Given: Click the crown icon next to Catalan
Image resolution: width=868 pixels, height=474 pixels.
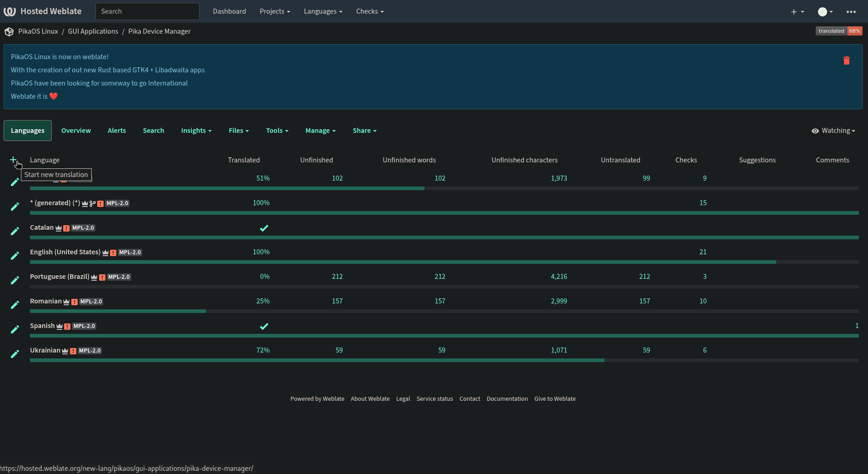Looking at the screenshot, I should [59, 228].
